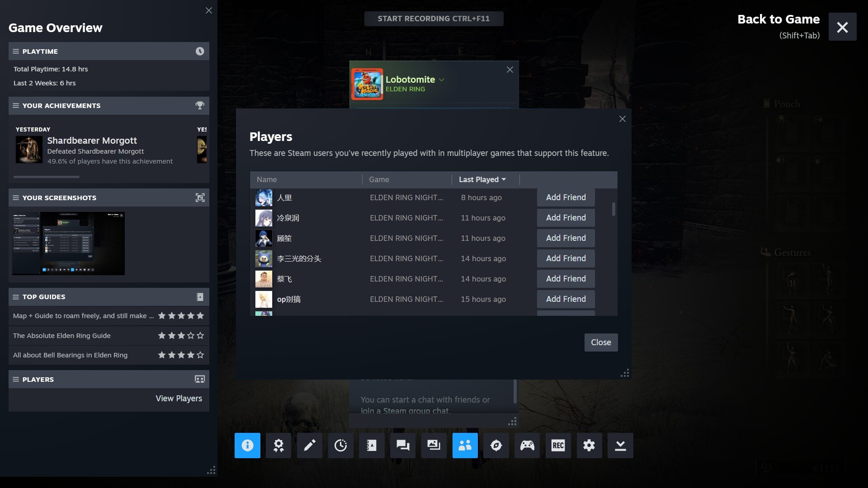
Task: Toggle the Players window toolbar button
Action: tap(465, 446)
